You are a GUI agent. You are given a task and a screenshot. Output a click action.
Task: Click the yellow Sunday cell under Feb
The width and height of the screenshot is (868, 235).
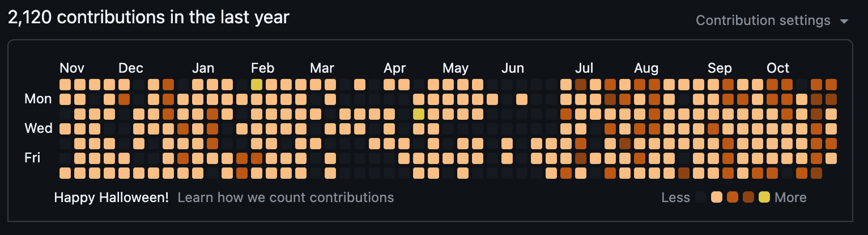coord(257,85)
